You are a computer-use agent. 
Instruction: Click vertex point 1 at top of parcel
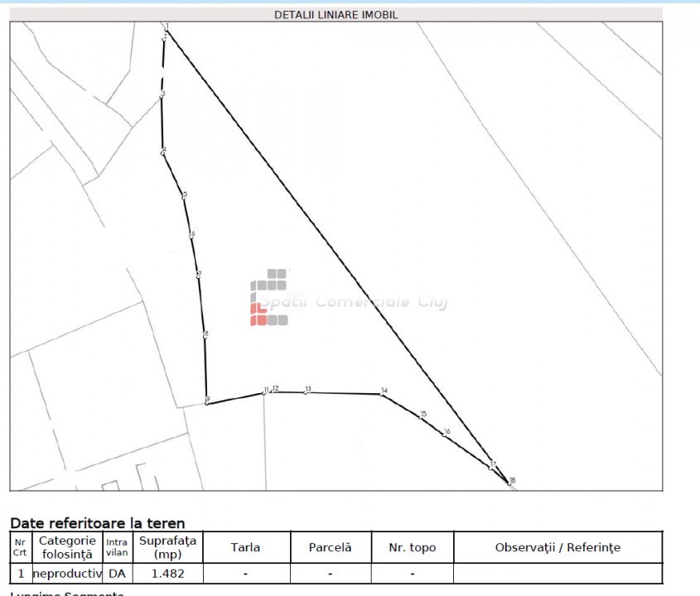pyautogui.click(x=166, y=26)
